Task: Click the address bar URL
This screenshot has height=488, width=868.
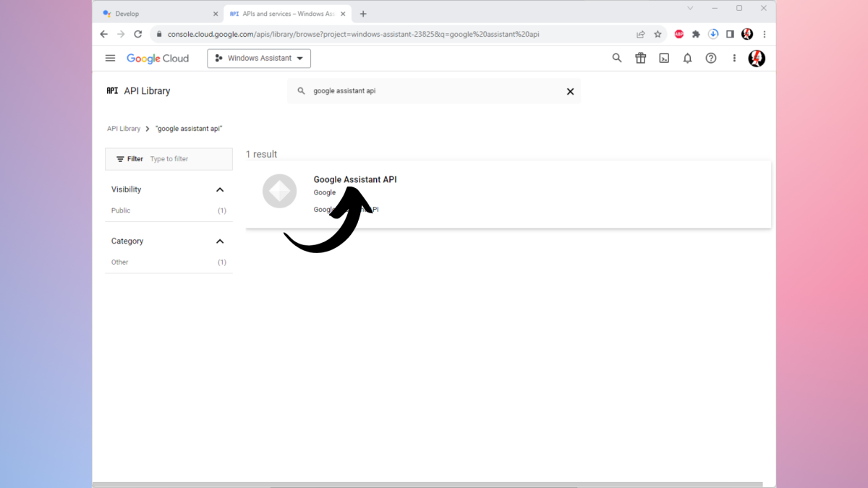Action: pos(353,34)
